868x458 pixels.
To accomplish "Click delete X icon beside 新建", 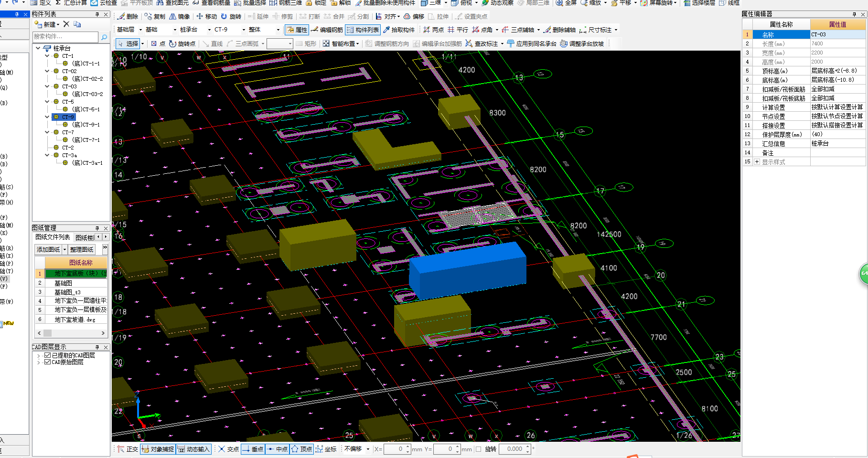I will pos(66,24).
